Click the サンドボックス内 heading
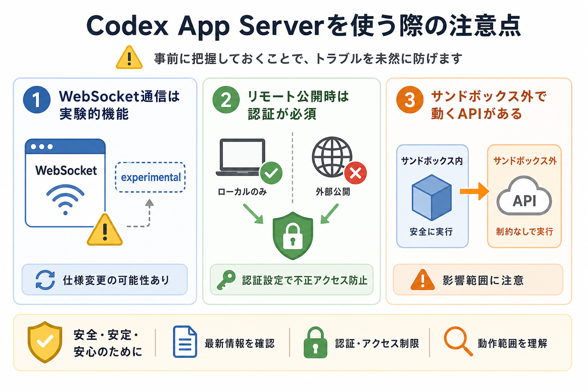 pyautogui.click(x=432, y=161)
